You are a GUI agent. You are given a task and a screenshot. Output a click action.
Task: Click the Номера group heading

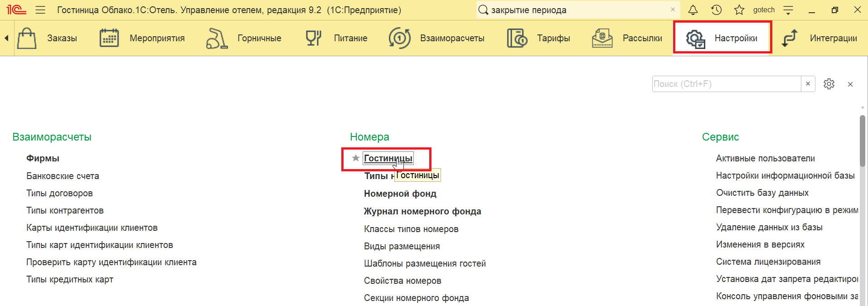369,137
